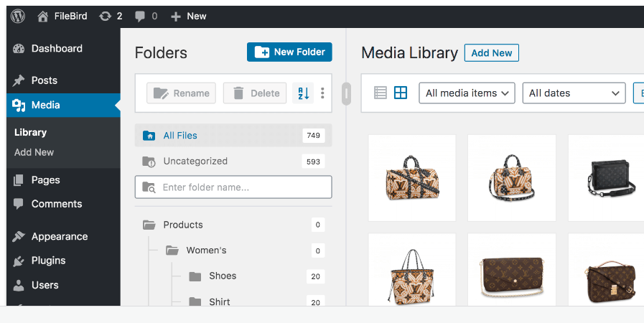Open the three-dot folder options menu
Viewport: 644px width, 323px height.
click(322, 93)
